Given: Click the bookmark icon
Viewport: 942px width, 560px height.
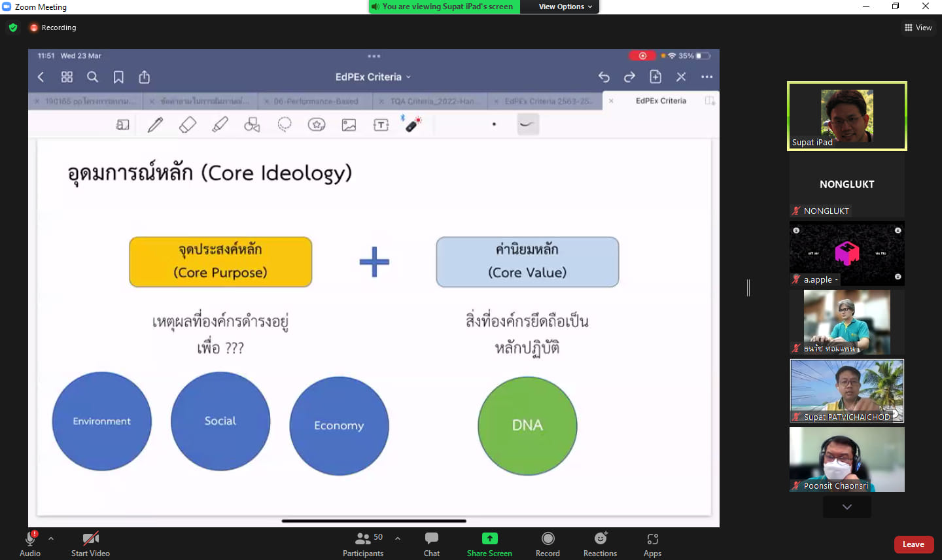Looking at the screenshot, I should click(x=118, y=77).
